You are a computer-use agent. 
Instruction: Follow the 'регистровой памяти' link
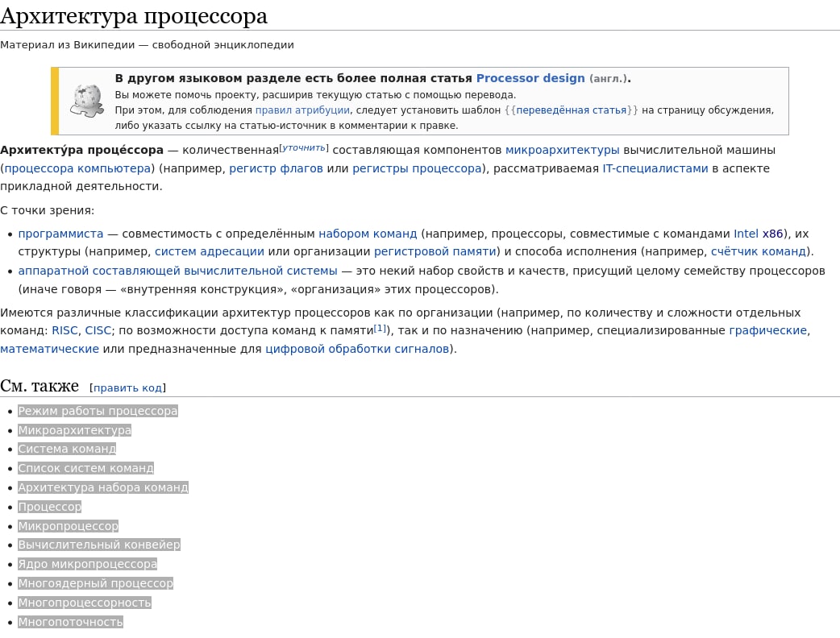pos(435,251)
